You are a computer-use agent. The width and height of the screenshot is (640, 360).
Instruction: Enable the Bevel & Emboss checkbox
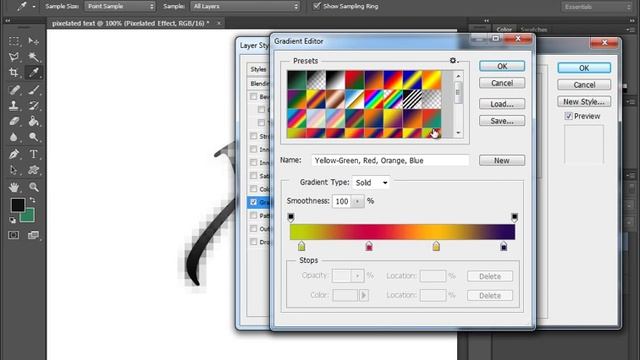point(253,97)
